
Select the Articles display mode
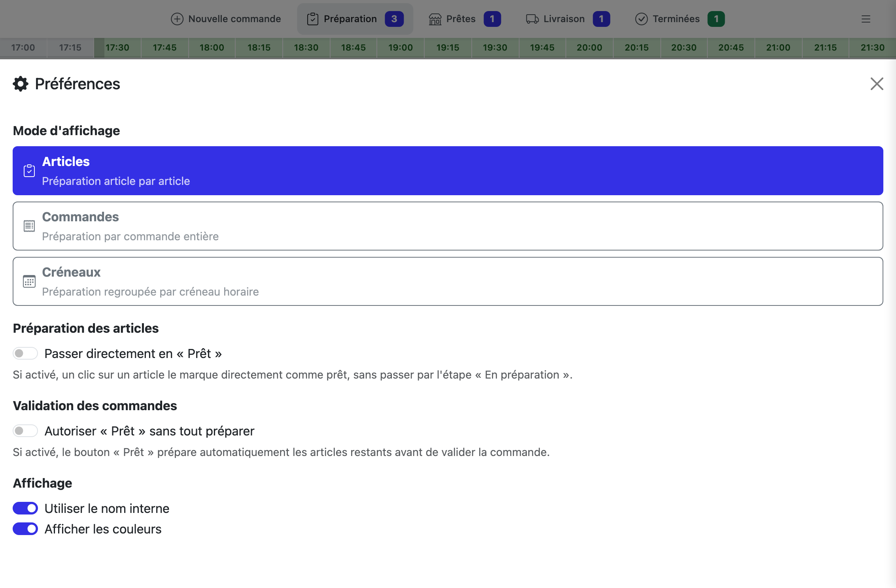point(448,171)
